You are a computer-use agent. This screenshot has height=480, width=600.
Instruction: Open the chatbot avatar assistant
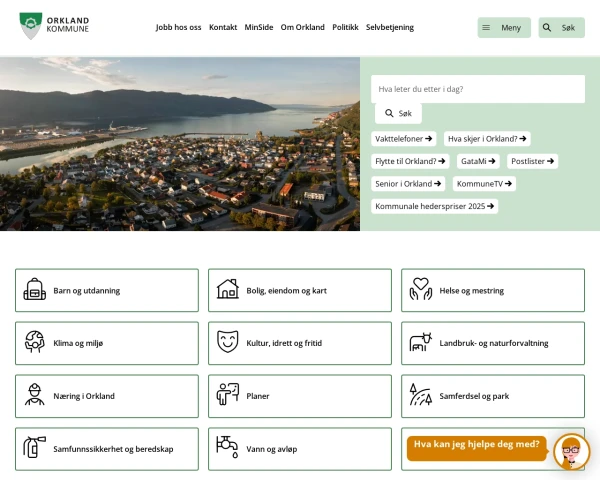[571, 452]
